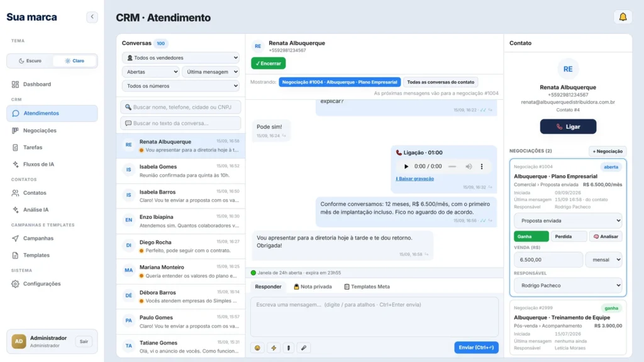
Task: Click the Encerrar button
Action: (268, 63)
